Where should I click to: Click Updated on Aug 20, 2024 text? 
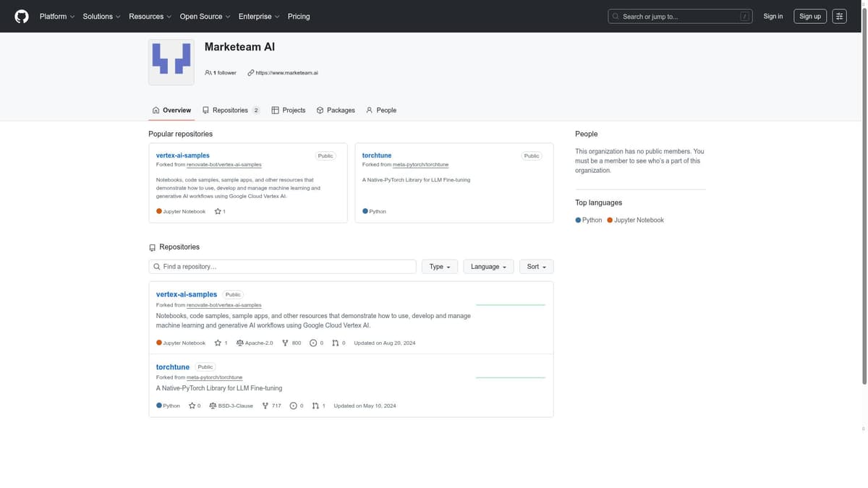(x=385, y=343)
